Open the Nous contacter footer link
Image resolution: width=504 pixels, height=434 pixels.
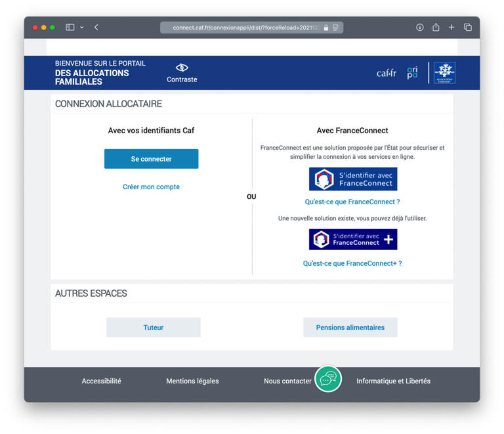pyautogui.click(x=287, y=381)
